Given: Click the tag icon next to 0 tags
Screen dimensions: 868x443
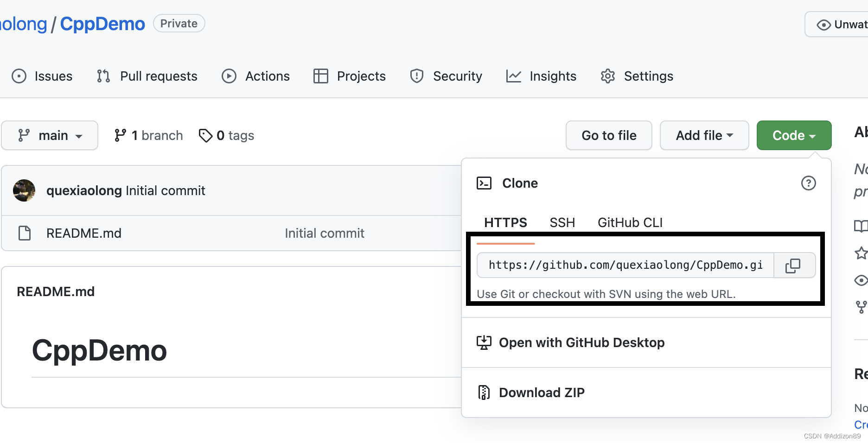Looking at the screenshot, I should [205, 135].
